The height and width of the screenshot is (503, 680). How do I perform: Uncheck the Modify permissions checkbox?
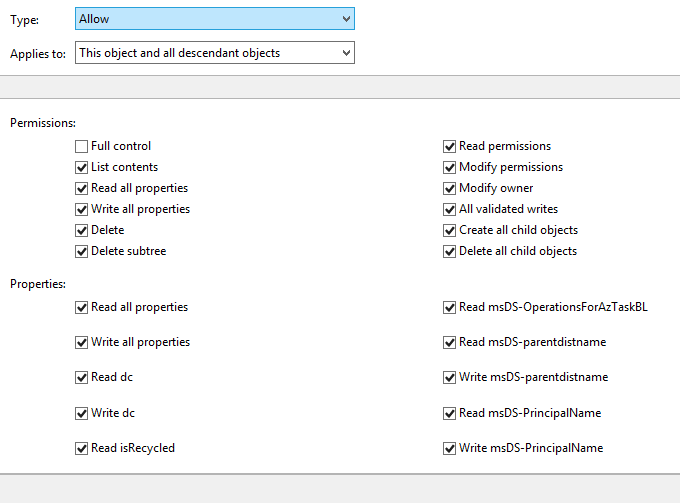450,167
